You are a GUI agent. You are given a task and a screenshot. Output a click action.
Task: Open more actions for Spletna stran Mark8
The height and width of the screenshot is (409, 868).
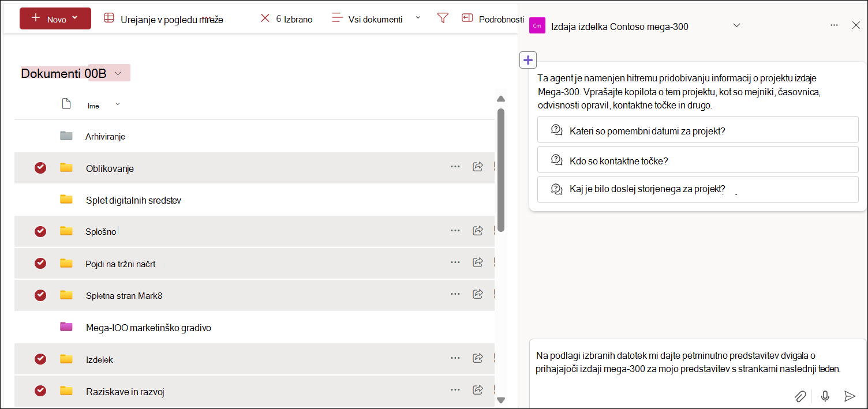tap(455, 294)
